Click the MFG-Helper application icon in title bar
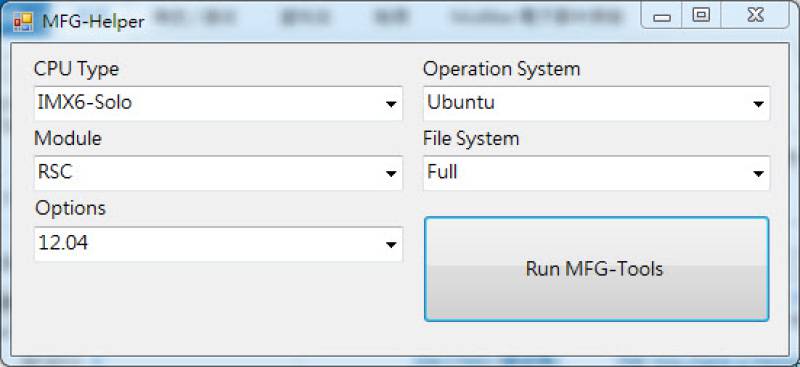800x367 pixels. click(23, 21)
